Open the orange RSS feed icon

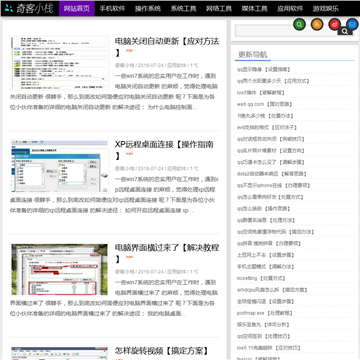pos(317,24)
